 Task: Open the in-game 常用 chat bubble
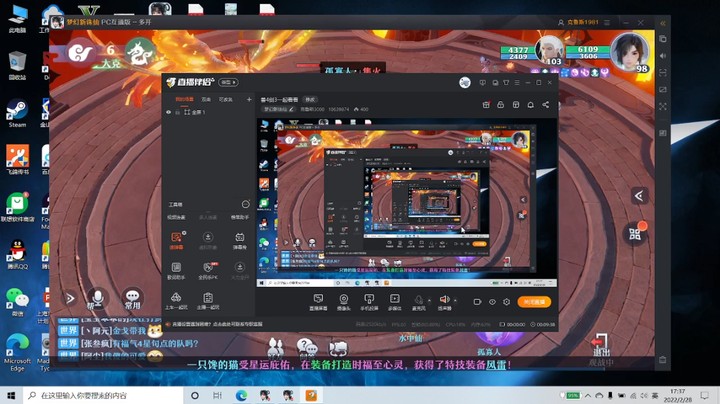coord(133,299)
